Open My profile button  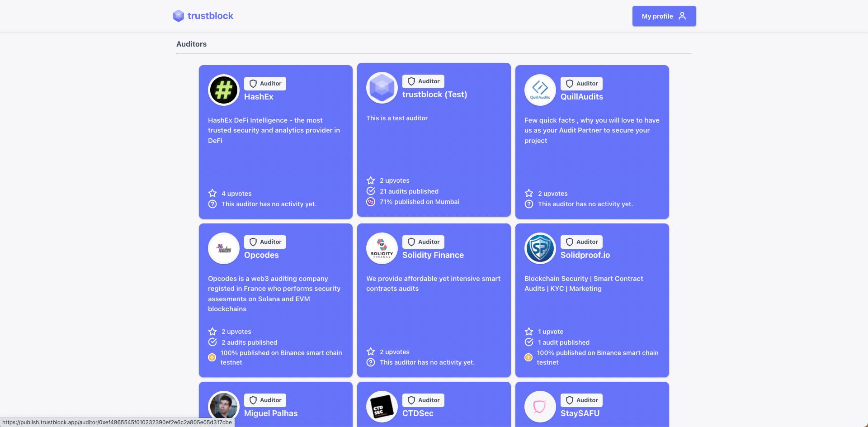pyautogui.click(x=664, y=16)
